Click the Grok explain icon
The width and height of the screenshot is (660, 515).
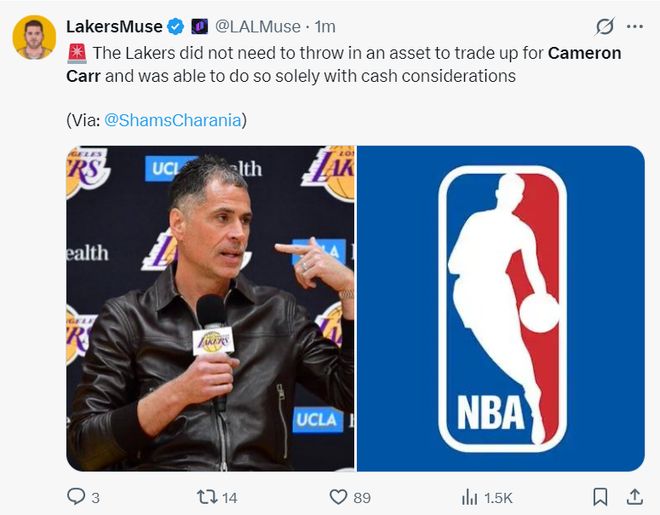point(605,27)
